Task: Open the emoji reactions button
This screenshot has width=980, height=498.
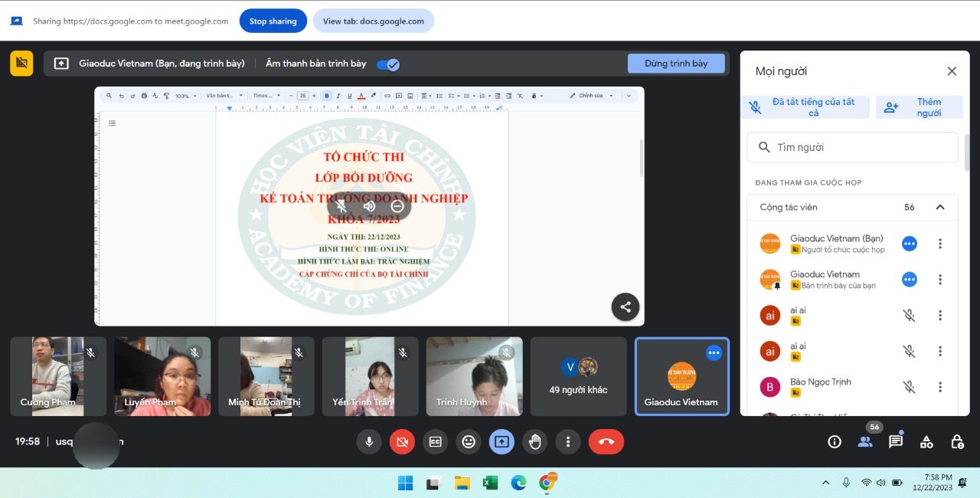Action: [469, 441]
